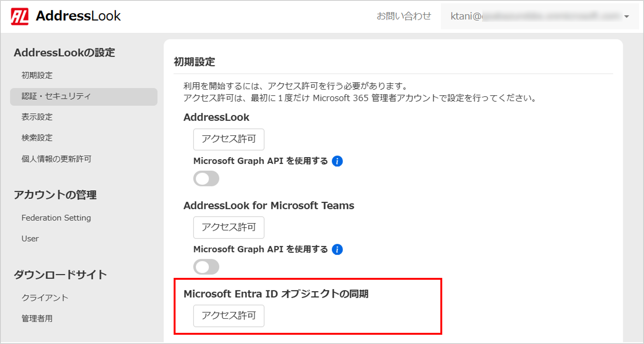Select 認証・セキュリティ in the sidebar
Viewport: 644px width, 344px height.
[x=84, y=97]
